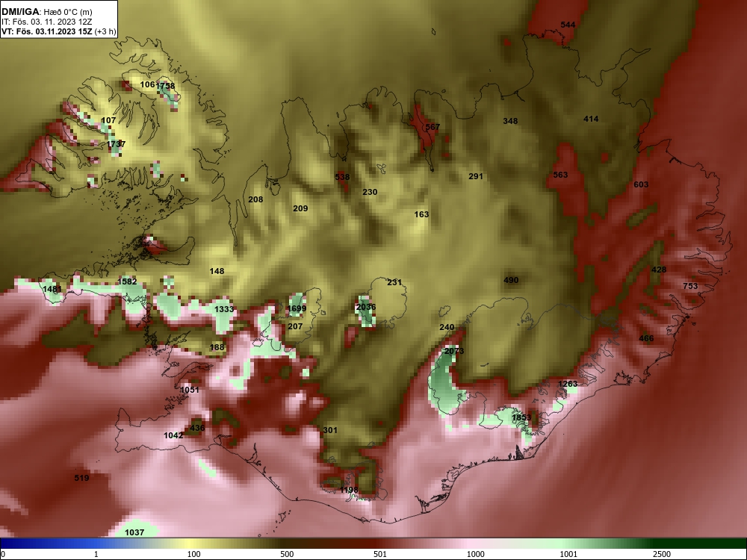
Task: Click the map value 538
Action: tap(342, 177)
